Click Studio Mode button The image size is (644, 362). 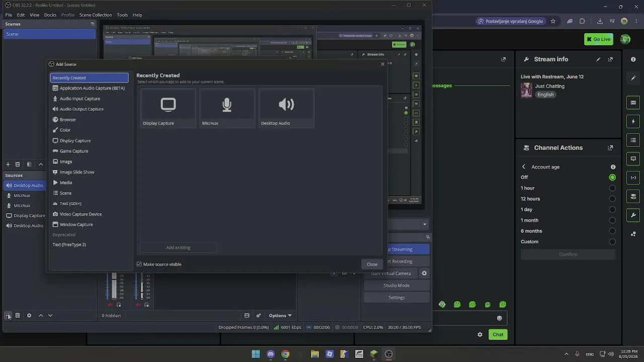pyautogui.click(x=396, y=286)
